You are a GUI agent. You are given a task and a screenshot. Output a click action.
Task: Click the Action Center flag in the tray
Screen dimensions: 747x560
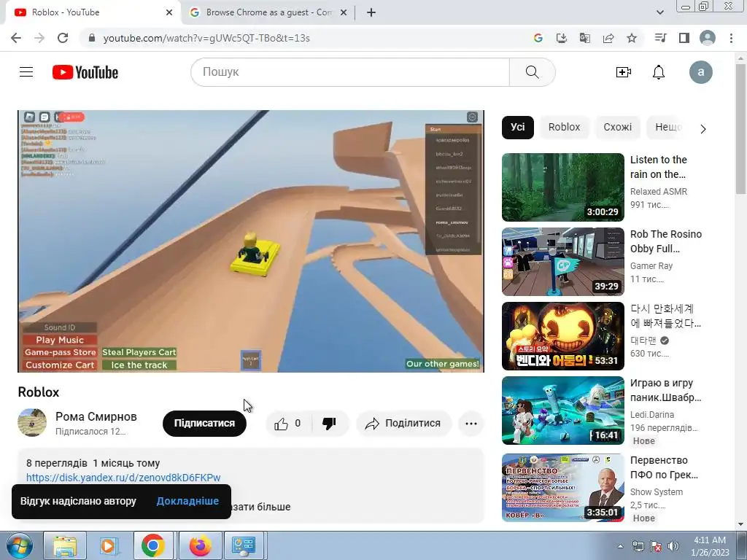point(656,547)
